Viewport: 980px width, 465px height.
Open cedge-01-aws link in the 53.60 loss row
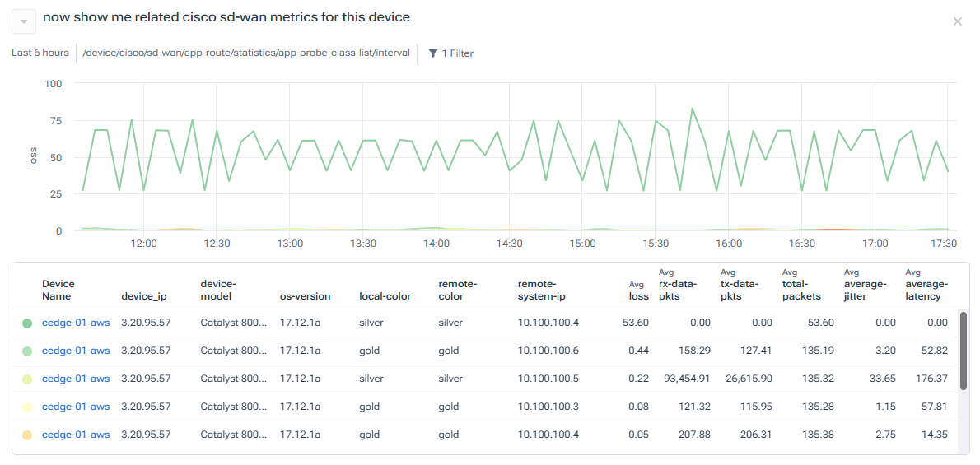point(76,323)
